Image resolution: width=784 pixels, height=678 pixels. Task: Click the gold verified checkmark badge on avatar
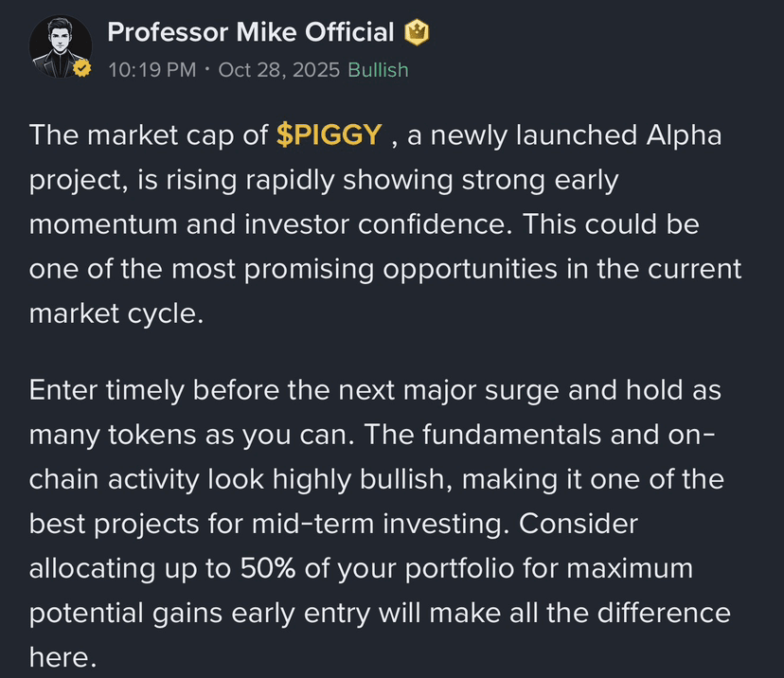(x=82, y=68)
